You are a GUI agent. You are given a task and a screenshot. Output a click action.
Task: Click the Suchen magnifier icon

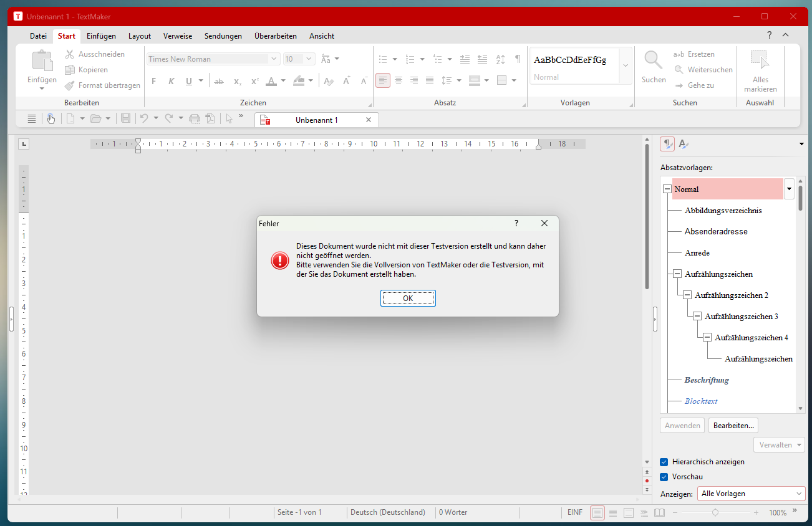coord(654,60)
